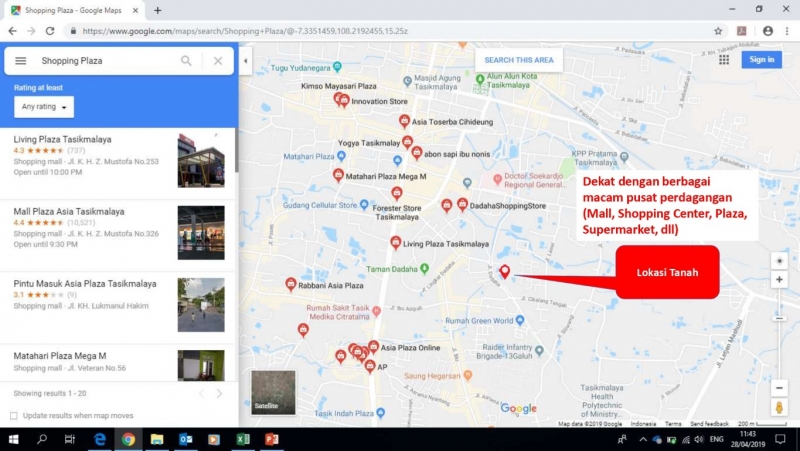Screen dimensions: 800x451
Task: Click the show your location button
Action: click(779, 261)
